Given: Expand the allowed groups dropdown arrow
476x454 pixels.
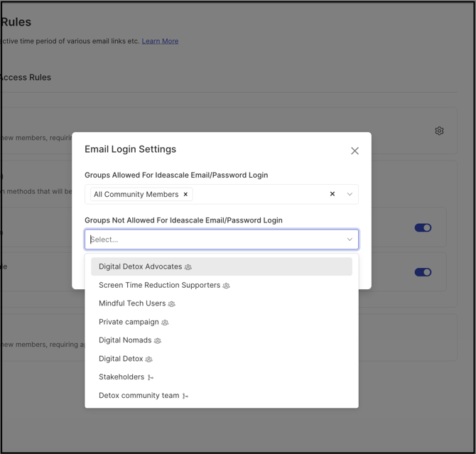Looking at the screenshot, I should [350, 194].
